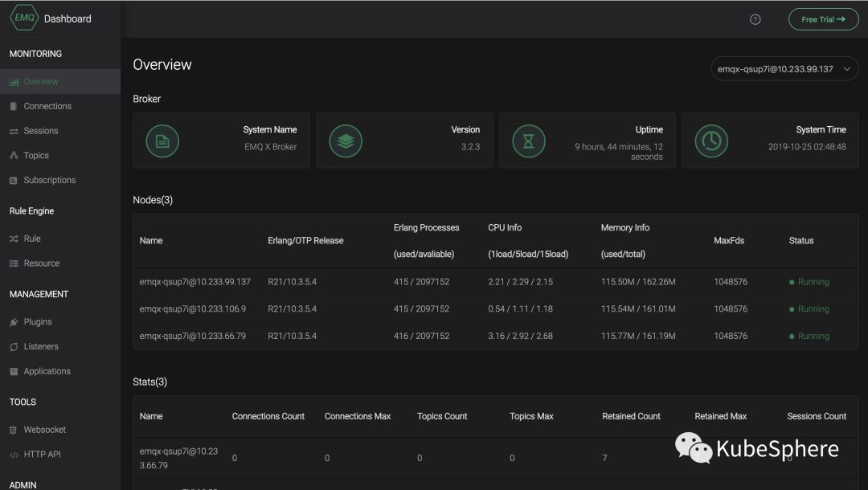This screenshot has height=490, width=868.
Task: Select node name emqx-qsup7i@10.233.99.137 in Nodes table
Action: coord(194,282)
